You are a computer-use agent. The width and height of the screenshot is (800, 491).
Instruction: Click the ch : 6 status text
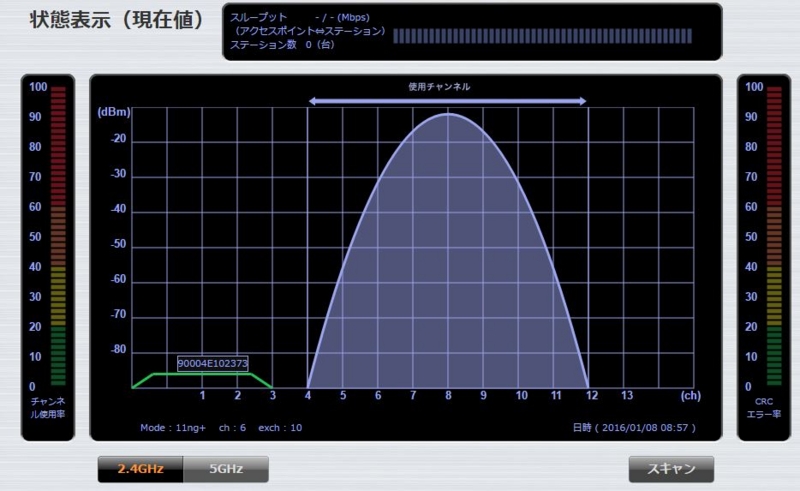tap(232, 428)
